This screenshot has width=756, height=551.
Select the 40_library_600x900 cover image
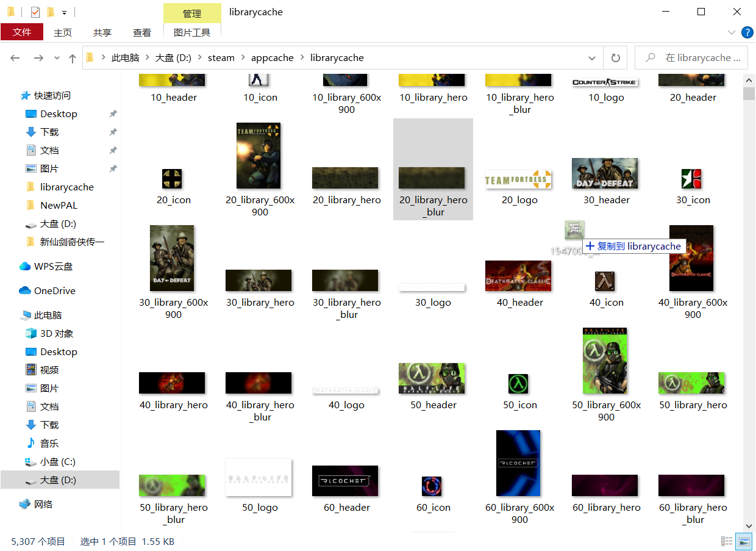pos(691,258)
